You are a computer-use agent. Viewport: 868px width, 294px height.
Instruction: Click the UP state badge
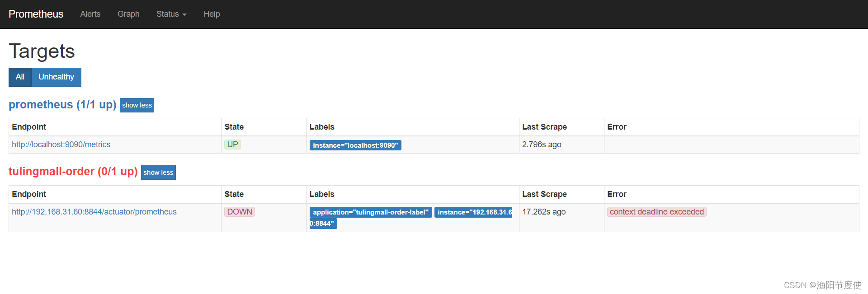click(233, 145)
